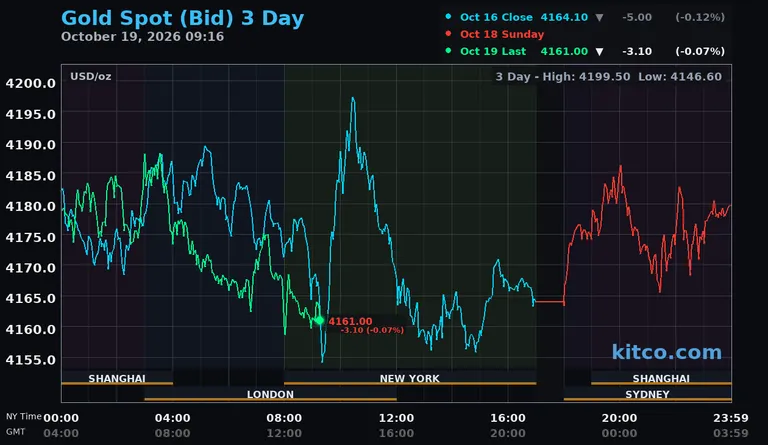Image resolution: width=768 pixels, height=445 pixels.
Task: Click the 4165.0 y-axis label
Action: tap(30, 299)
